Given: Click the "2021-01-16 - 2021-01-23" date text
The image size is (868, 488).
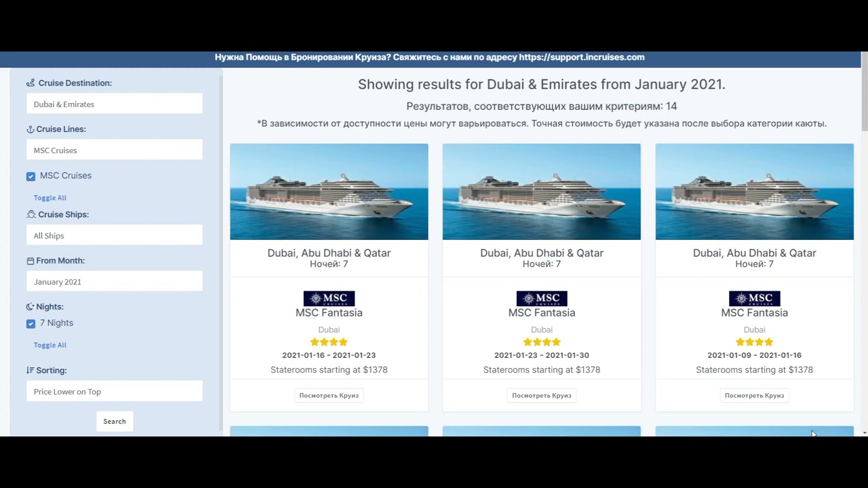Looking at the screenshot, I should tap(329, 355).
